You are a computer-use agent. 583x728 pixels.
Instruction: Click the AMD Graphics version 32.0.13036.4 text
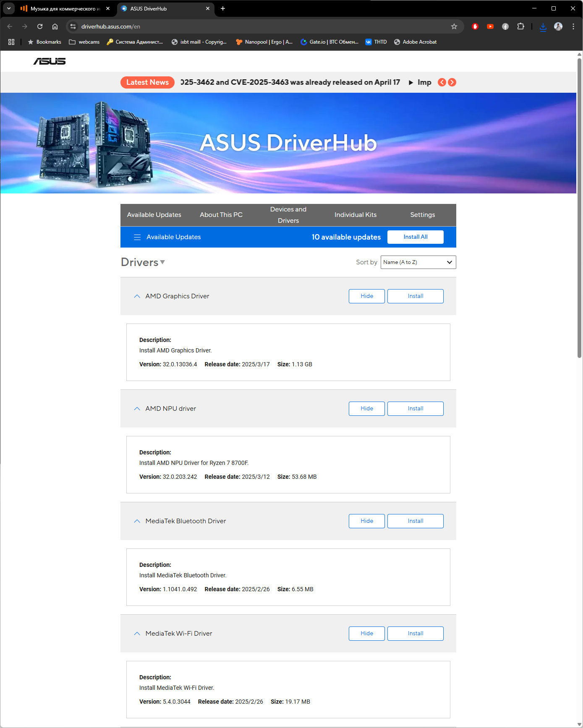coord(168,364)
